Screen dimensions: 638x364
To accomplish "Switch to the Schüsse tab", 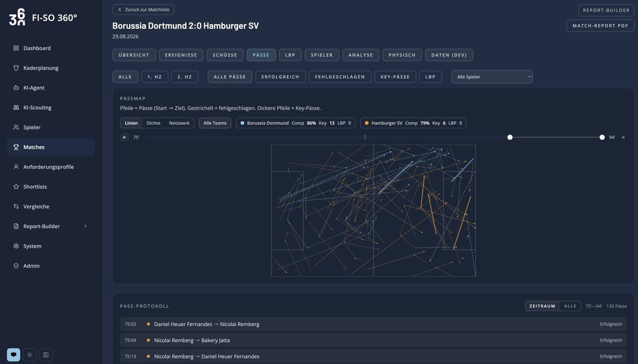I will tap(225, 55).
